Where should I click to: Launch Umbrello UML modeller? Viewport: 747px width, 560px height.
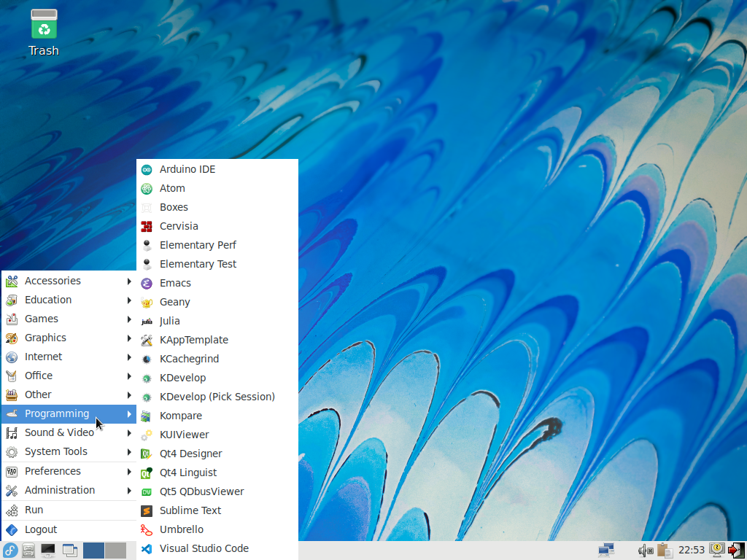(x=217, y=529)
